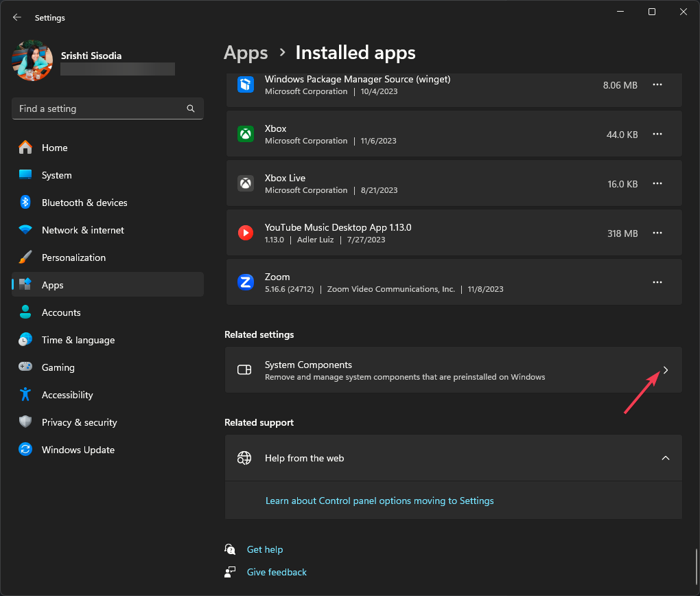Click the Windows Update sync icon

point(25,450)
